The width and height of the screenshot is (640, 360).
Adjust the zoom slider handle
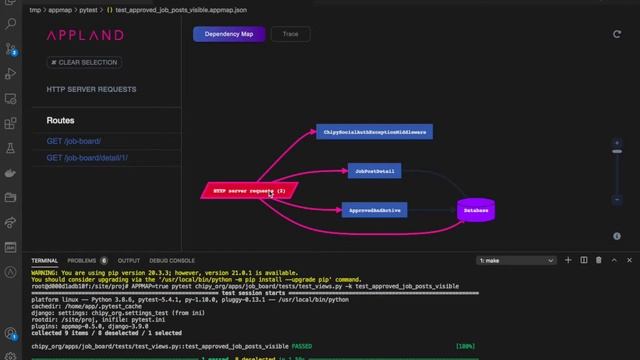coord(617,151)
